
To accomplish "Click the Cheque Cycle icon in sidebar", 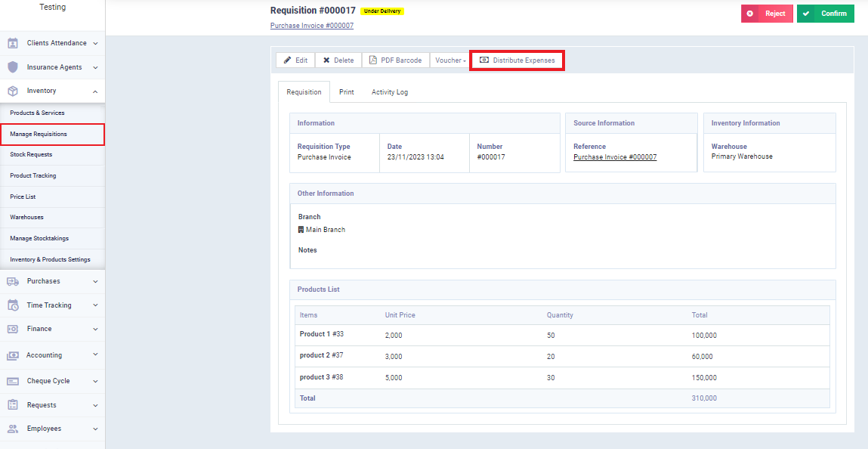I will pyautogui.click(x=13, y=381).
